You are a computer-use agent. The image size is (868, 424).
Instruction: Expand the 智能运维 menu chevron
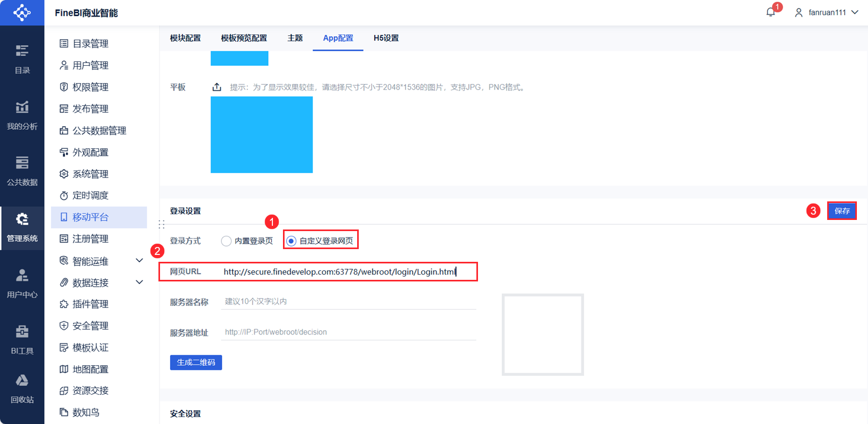click(x=139, y=260)
